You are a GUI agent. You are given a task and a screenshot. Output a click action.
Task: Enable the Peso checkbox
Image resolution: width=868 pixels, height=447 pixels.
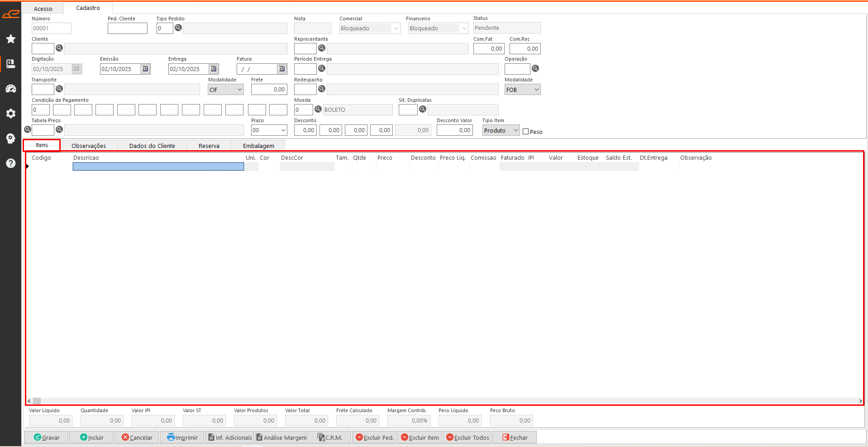click(526, 132)
